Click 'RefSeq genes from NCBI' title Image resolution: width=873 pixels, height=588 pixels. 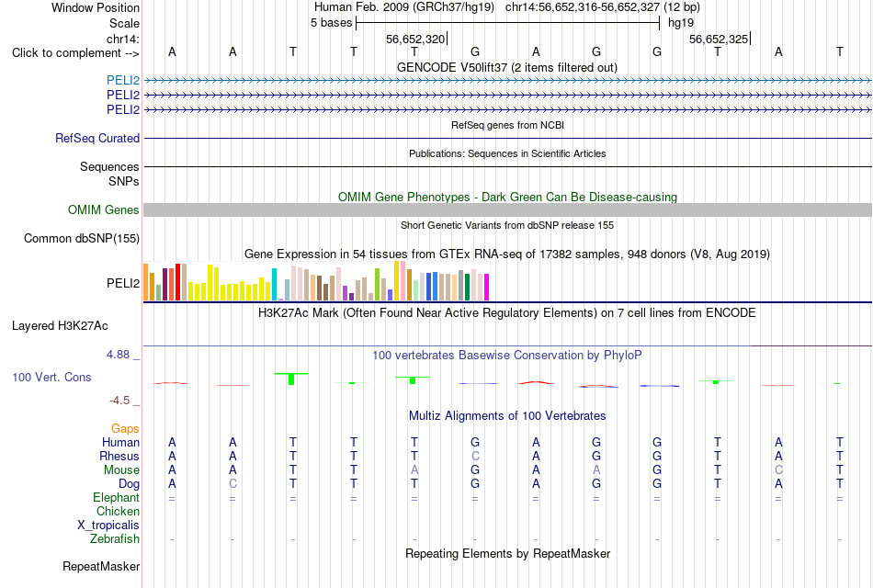508,125
